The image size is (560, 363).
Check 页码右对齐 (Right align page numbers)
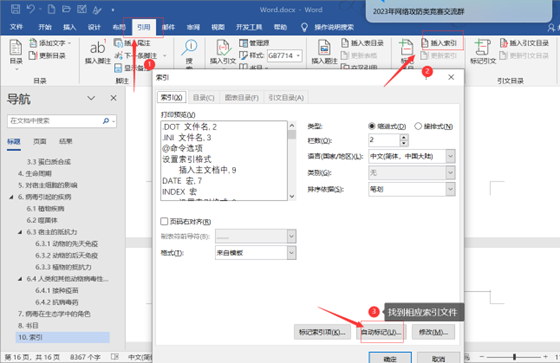pos(164,222)
